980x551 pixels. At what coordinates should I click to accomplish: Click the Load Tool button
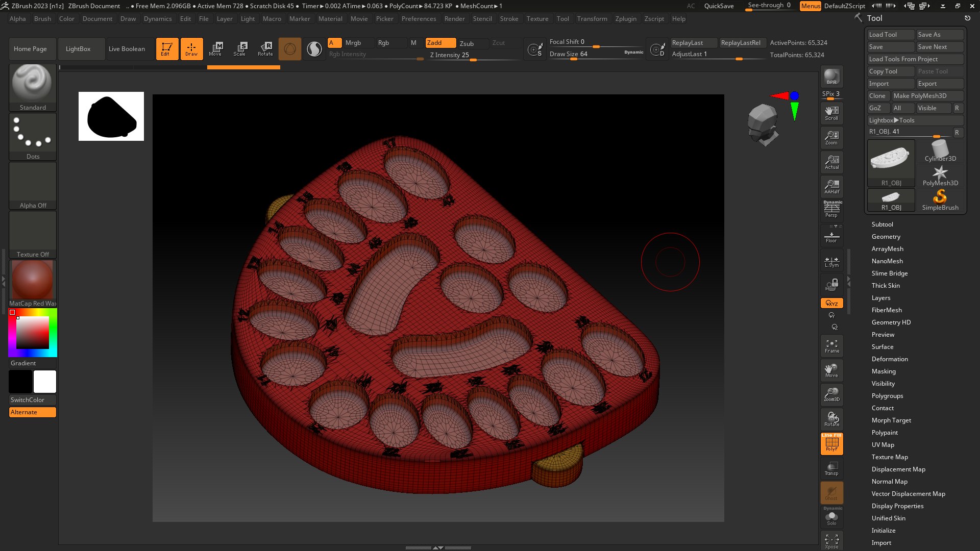(891, 35)
